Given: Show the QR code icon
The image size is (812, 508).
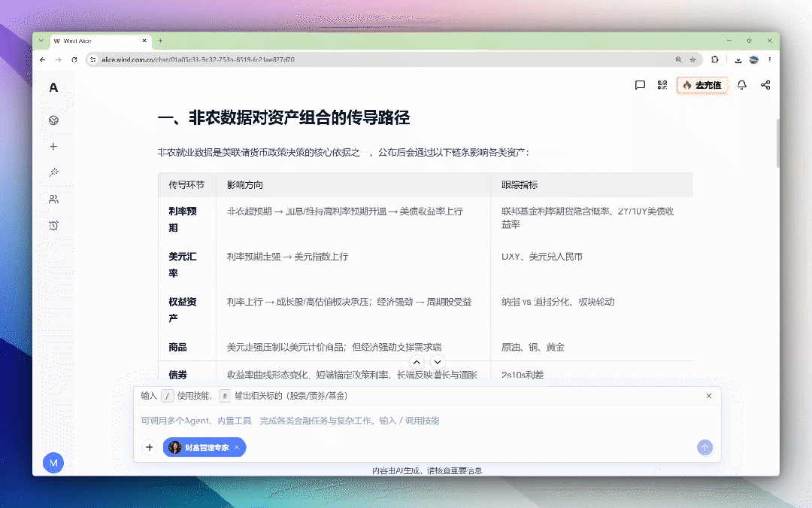Looking at the screenshot, I should (662, 85).
